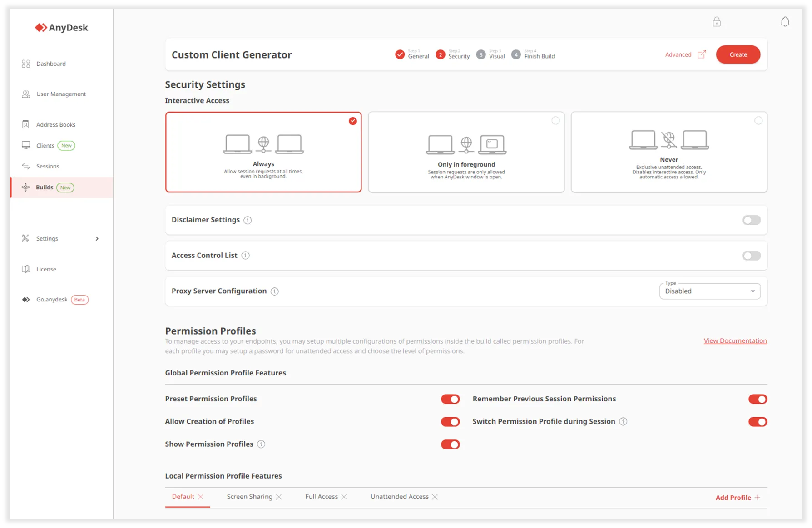
Task: Click the AnyDesk logo
Action: [x=62, y=28]
